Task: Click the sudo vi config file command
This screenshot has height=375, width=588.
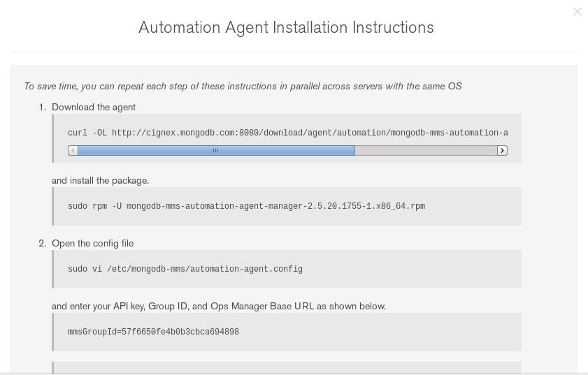Action: [x=185, y=269]
